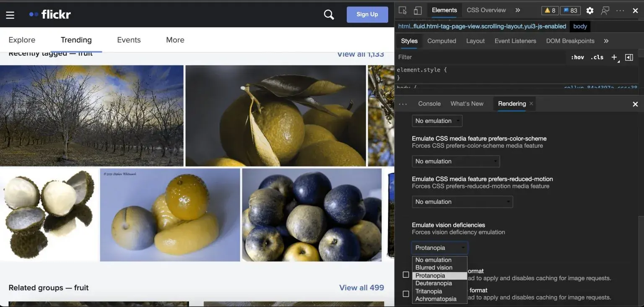Open the vision deficiencies dropdown showing Protanopia

coord(440,248)
